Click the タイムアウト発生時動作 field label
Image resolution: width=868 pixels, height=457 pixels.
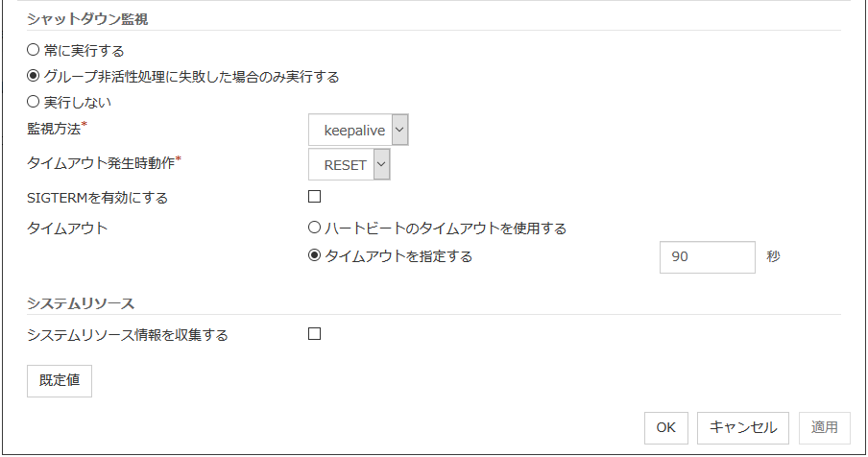pyautogui.click(x=104, y=162)
